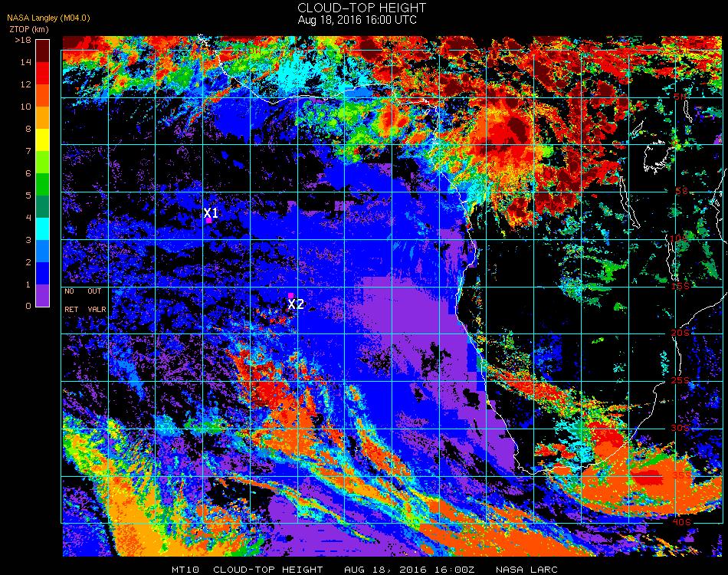This screenshot has height=575, width=728.
Task: Click the '8' legend scale value
Action: [x=28, y=129]
